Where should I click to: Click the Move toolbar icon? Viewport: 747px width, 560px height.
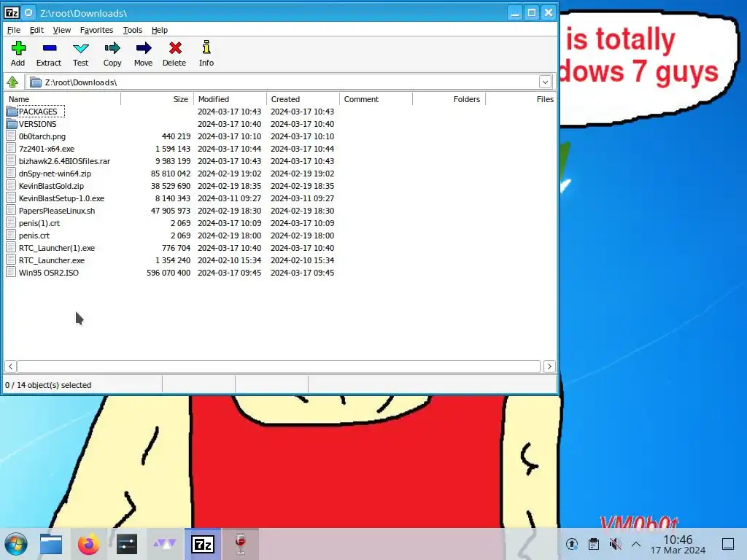click(143, 53)
